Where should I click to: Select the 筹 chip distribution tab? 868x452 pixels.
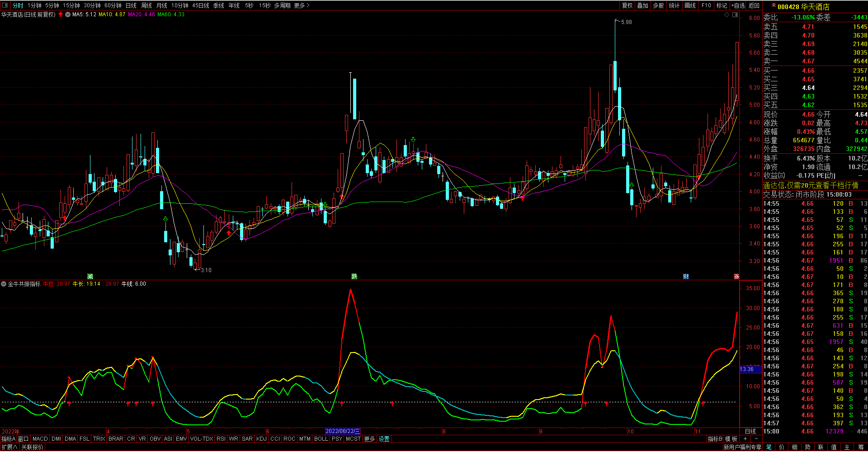click(861, 447)
